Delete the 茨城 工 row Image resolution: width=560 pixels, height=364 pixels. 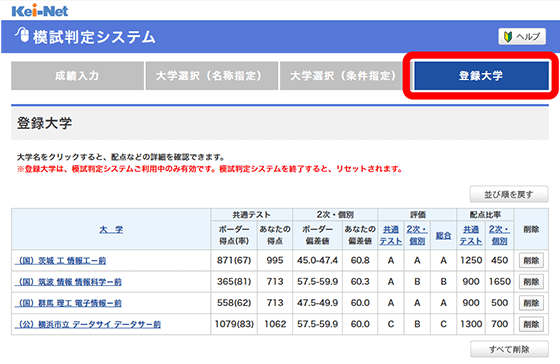[x=531, y=260]
